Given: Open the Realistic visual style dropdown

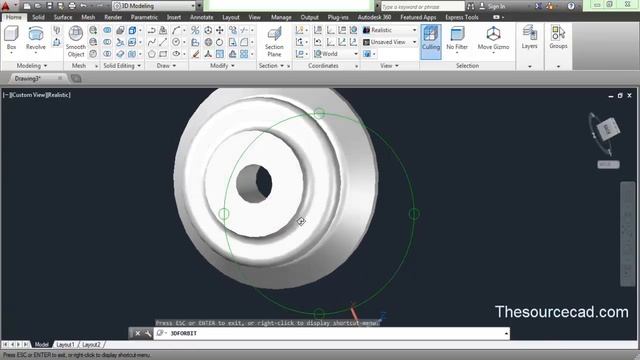Looking at the screenshot, I should click(x=390, y=30).
